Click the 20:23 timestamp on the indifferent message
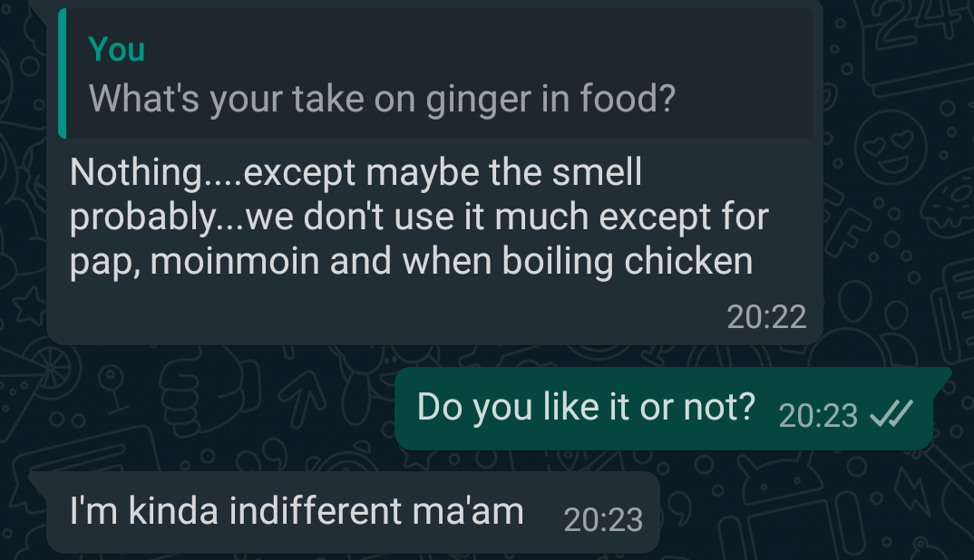The image size is (974, 560). pos(603,520)
